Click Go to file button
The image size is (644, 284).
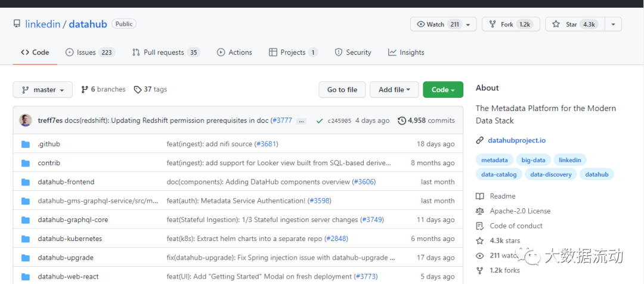pos(342,89)
